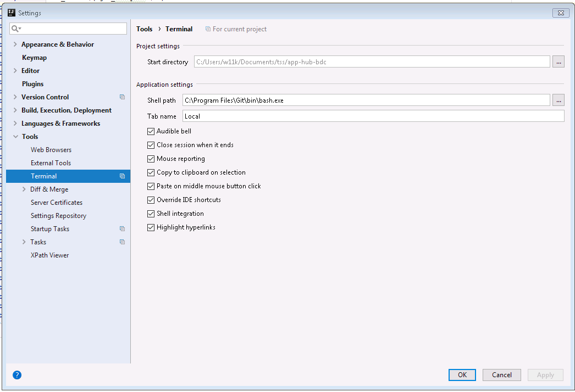Select External Tools in the sidebar
The height and width of the screenshot is (392, 575).
click(51, 163)
